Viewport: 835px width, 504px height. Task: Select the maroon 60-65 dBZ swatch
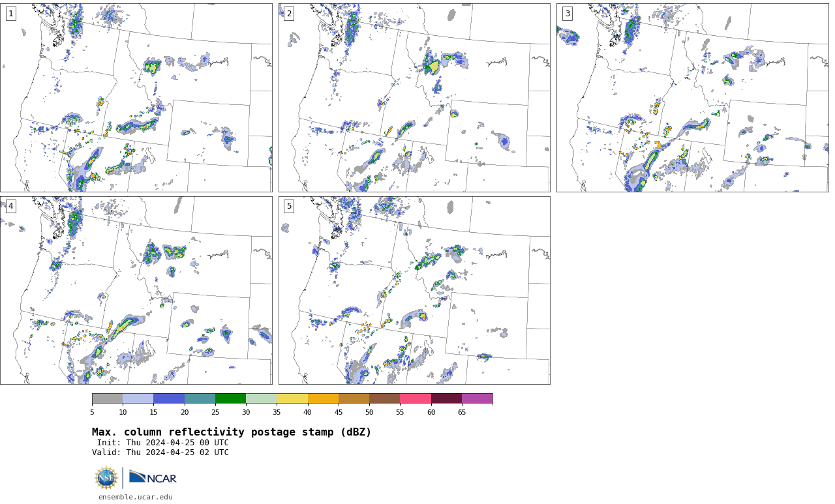[x=446, y=398]
